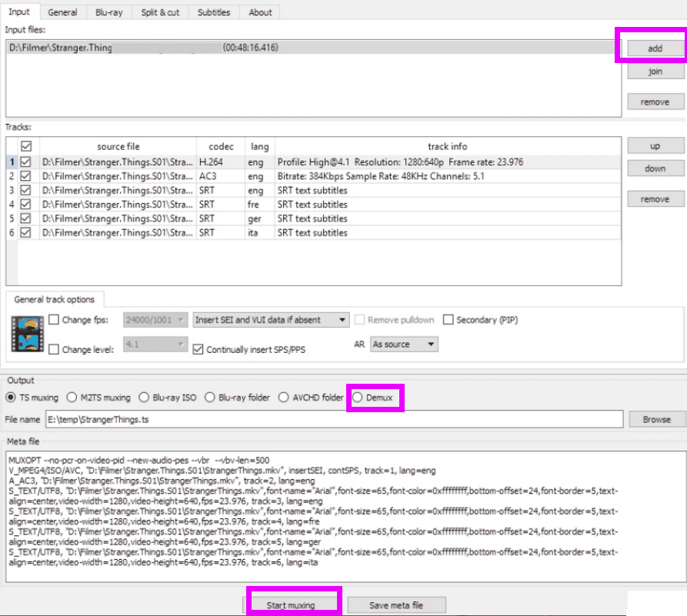Open the Insert SEI and VUI data dropdown

270,320
